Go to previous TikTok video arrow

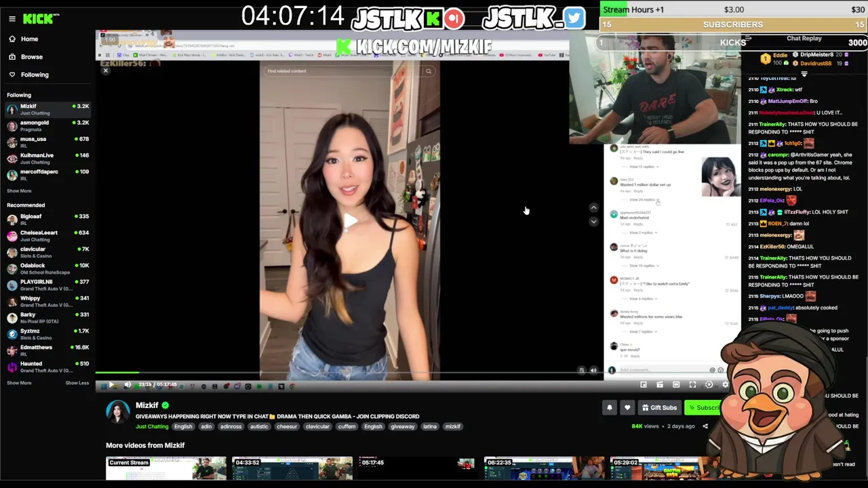point(593,208)
